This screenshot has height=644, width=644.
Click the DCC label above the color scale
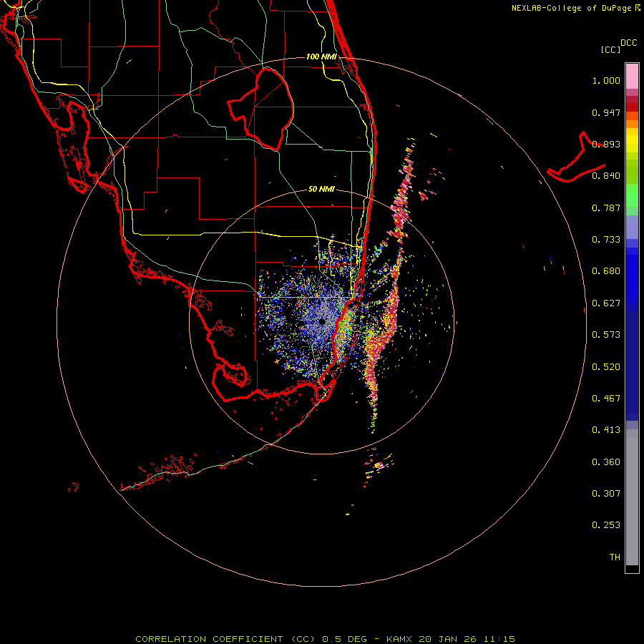629,43
